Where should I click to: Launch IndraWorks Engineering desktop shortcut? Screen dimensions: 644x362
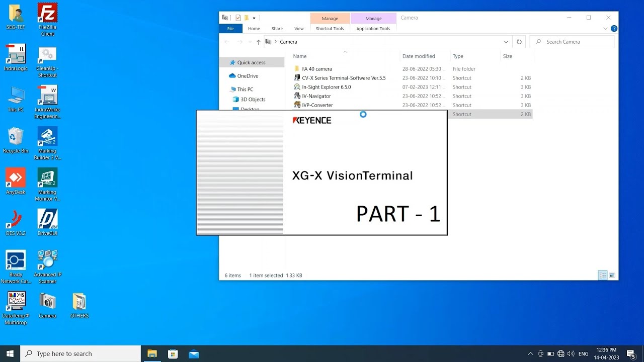pos(47,102)
